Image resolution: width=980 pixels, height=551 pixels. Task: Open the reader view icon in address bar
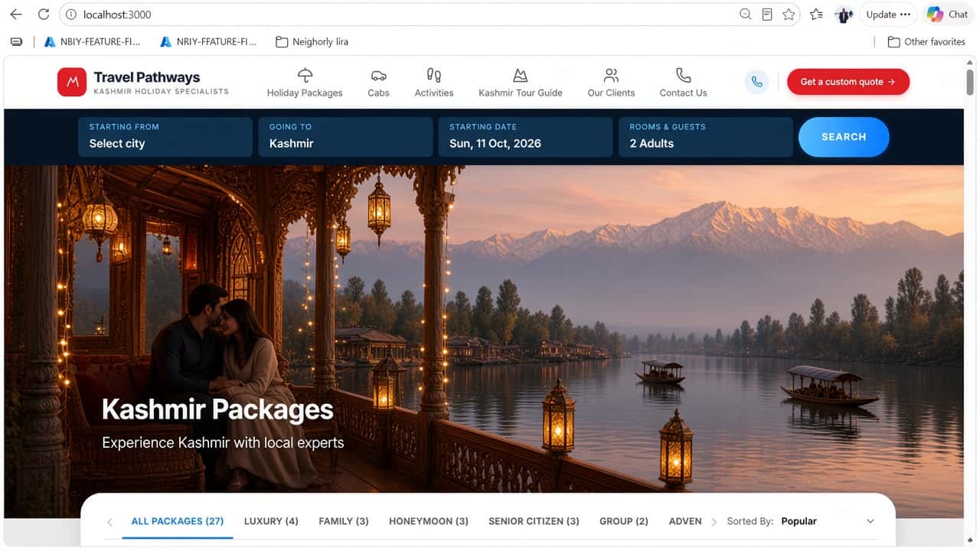[x=767, y=15]
